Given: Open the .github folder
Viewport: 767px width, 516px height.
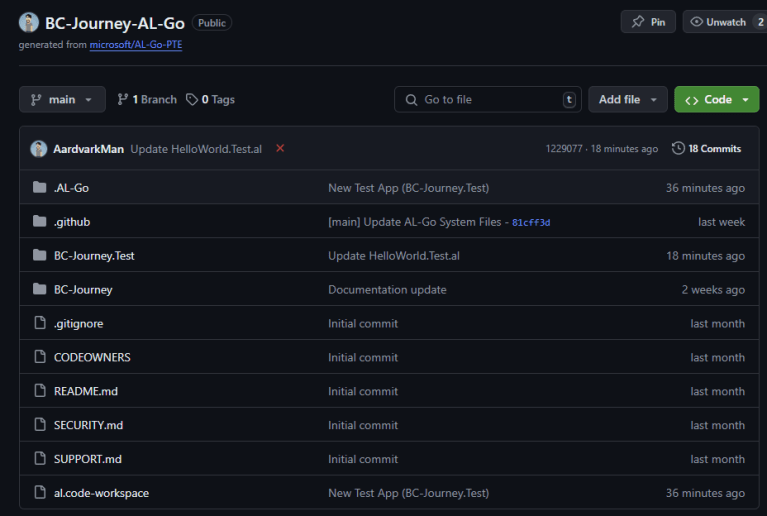Looking at the screenshot, I should coord(72,222).
